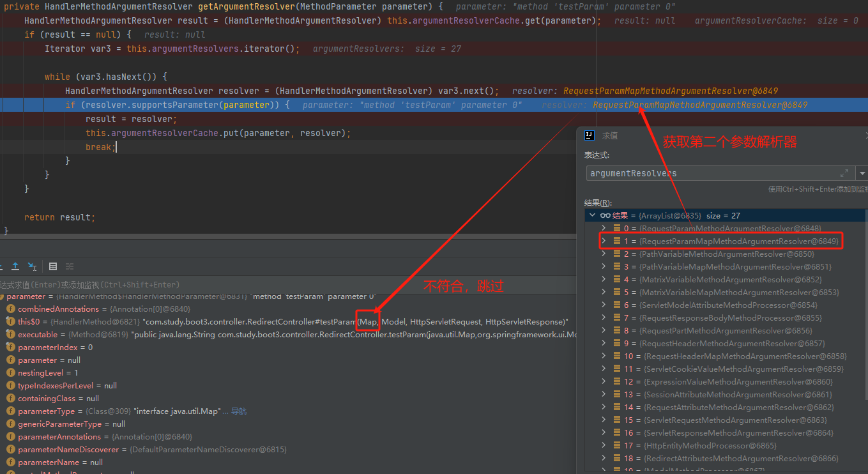Select the parameter = null variable row
The image size is (868, 474).
tap(287, 360)
